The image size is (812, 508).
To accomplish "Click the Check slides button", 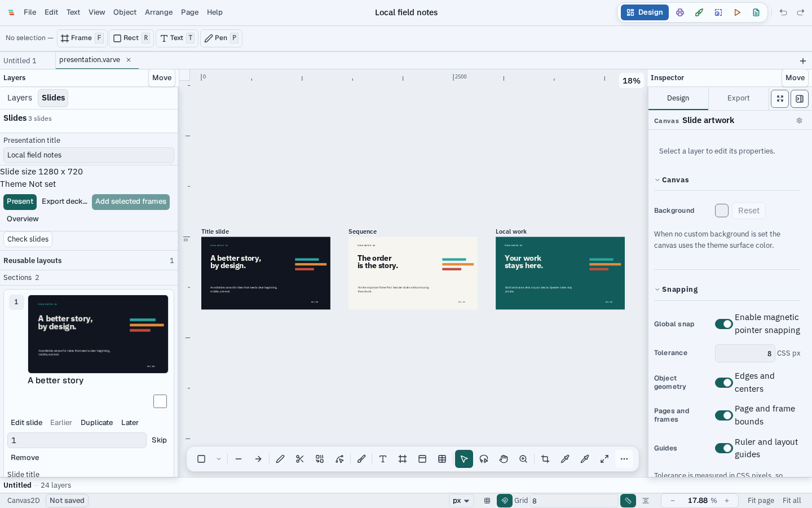I will pyautogui.click(x=28, y=239).
